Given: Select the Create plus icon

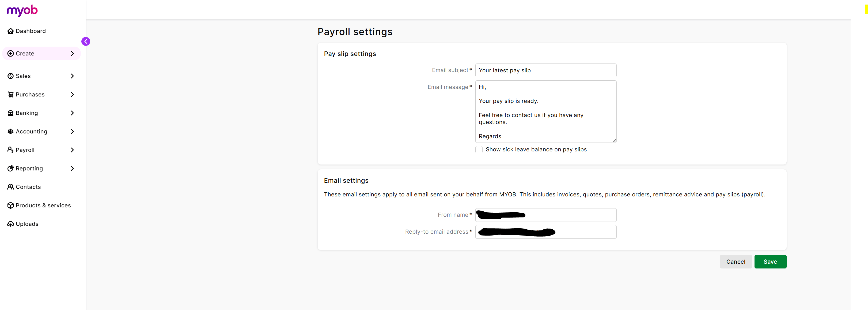Looking at the screenshot, I should point(10,53).
